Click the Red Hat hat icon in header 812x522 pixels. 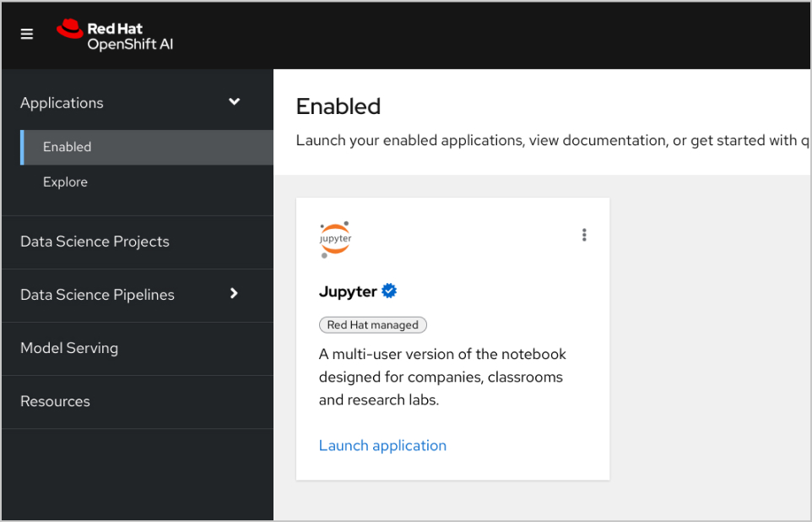click(x=71, y=28)
